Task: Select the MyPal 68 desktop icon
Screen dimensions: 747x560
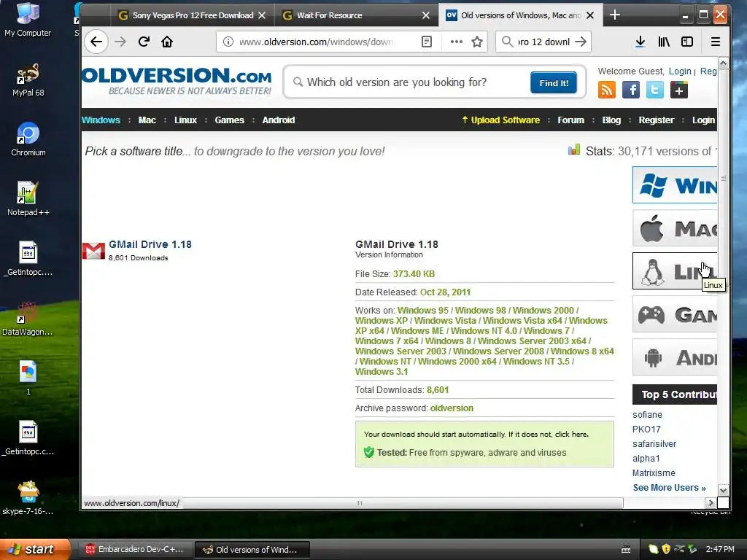Action: (x=28, y=79)
